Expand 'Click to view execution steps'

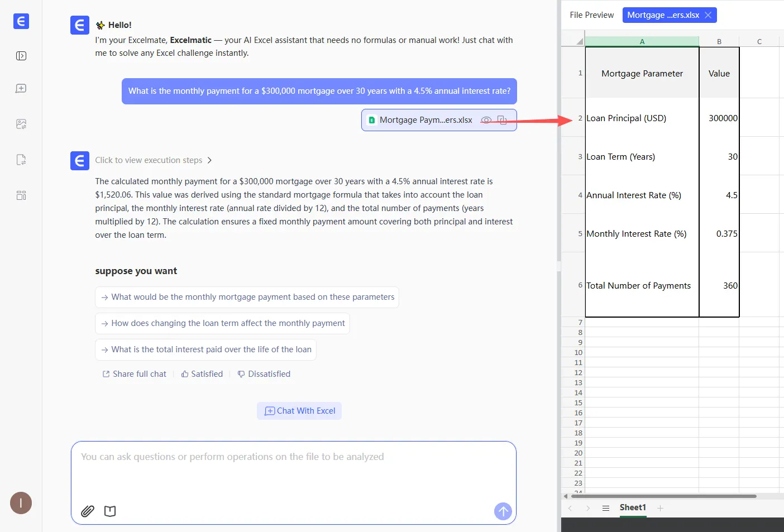tap(153, 160)
